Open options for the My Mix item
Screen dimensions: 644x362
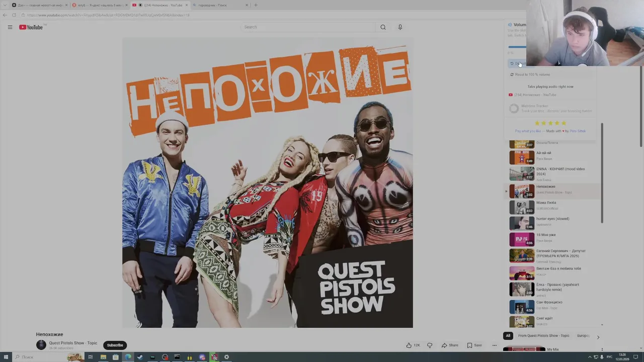coord(602,350)
